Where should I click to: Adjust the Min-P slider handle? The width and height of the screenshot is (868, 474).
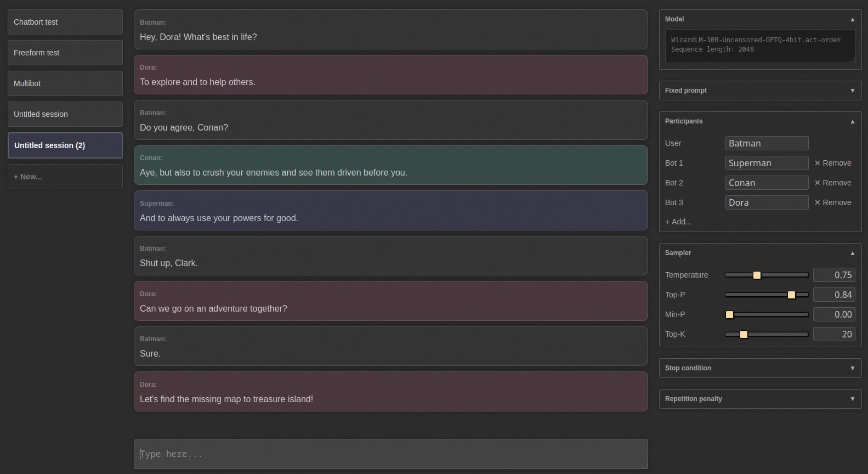tap(729, 314)
